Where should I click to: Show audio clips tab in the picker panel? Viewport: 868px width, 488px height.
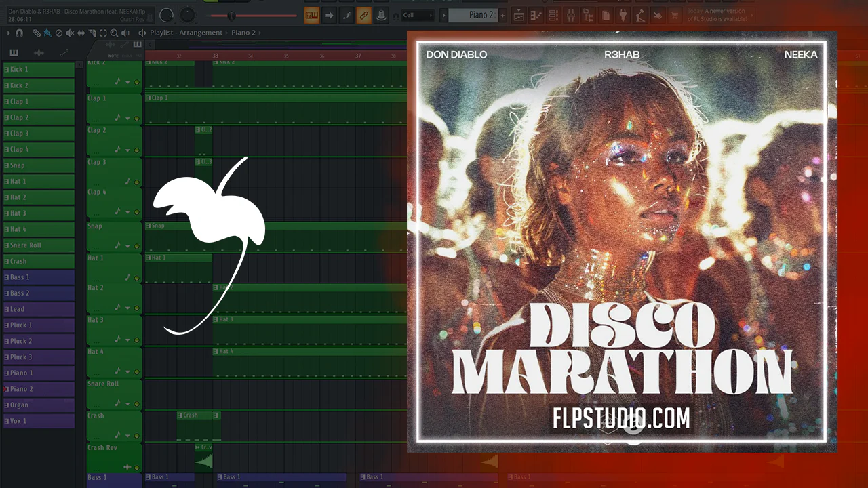pos(39,53)
